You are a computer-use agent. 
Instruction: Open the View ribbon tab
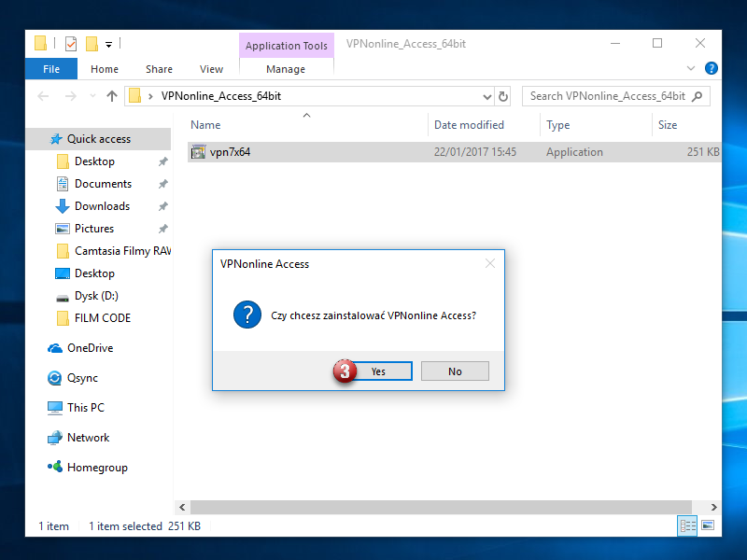tap(212, 69)
